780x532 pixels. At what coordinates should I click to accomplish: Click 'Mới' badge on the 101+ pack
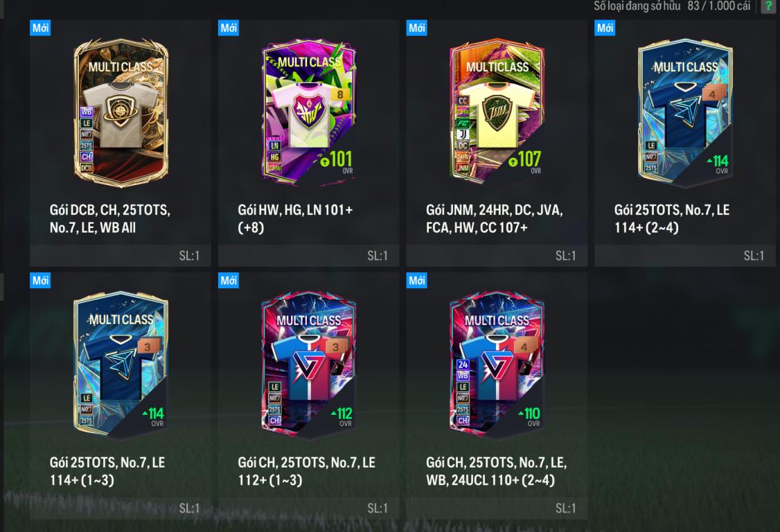pos(229,28)
